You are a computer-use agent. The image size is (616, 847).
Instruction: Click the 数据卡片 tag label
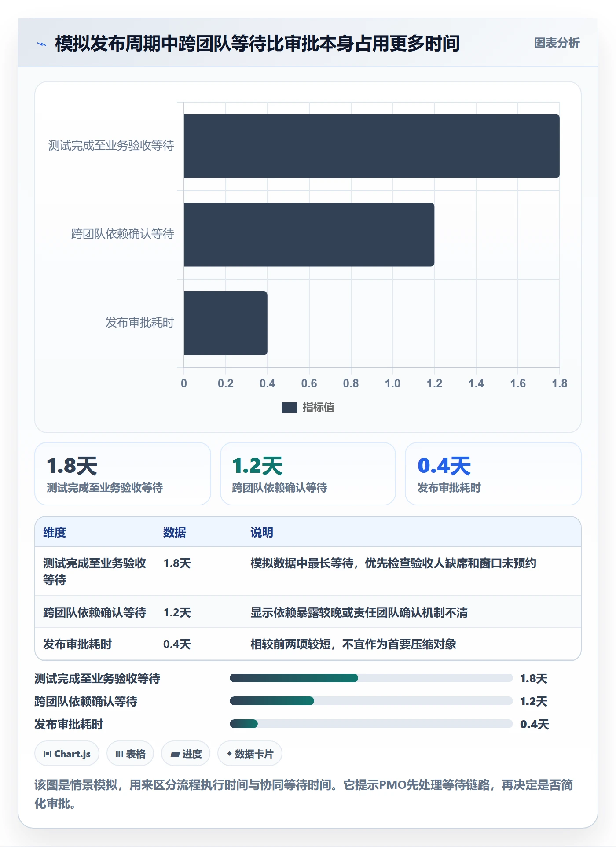tap(254, 754)
